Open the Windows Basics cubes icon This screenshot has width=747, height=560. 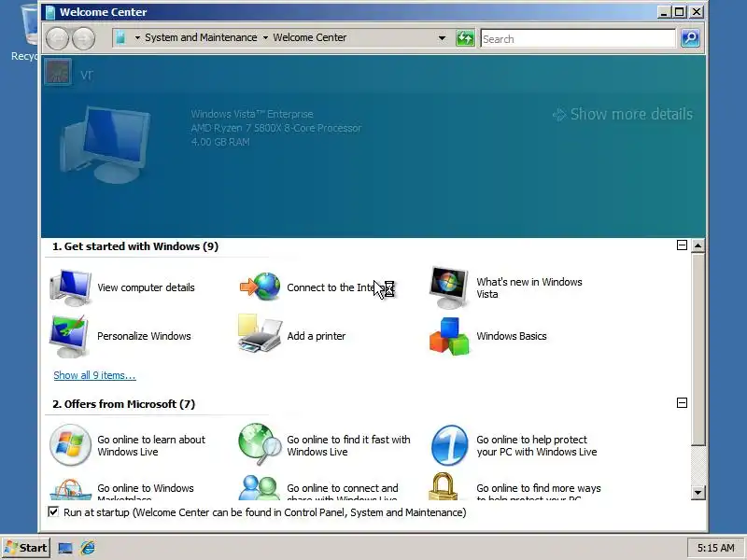(x=449, y=336)
